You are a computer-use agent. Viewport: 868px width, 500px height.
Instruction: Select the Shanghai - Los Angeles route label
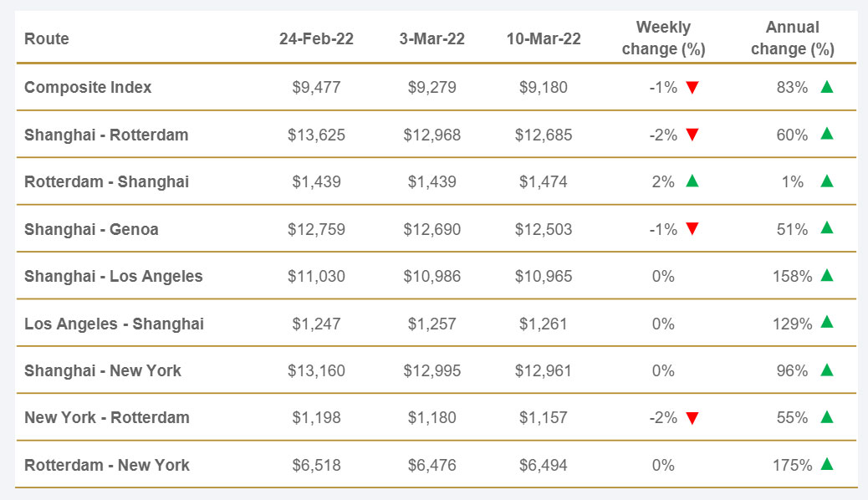114,276
